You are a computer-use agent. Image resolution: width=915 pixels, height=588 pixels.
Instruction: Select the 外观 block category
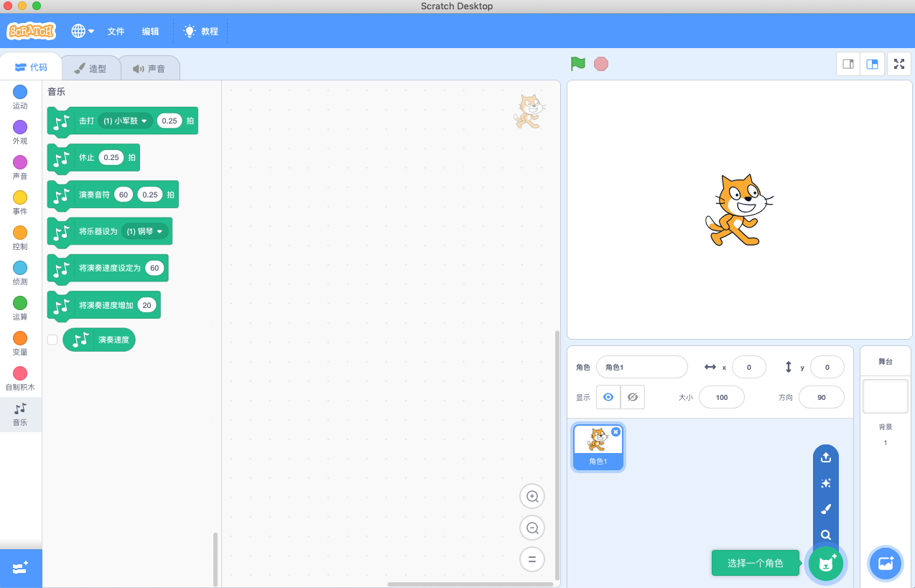point(20,132)
